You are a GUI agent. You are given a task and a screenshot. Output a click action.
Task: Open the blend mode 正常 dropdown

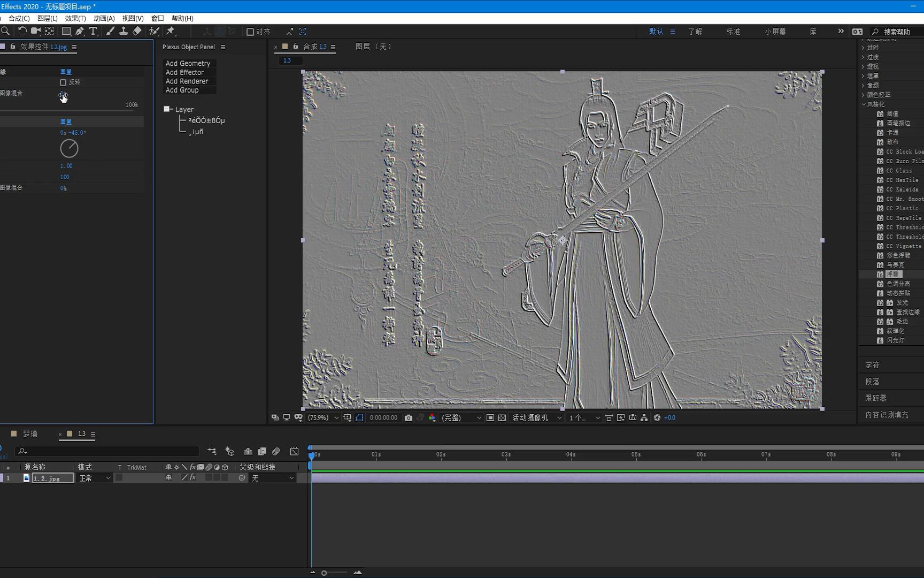(x=95, y=478)
